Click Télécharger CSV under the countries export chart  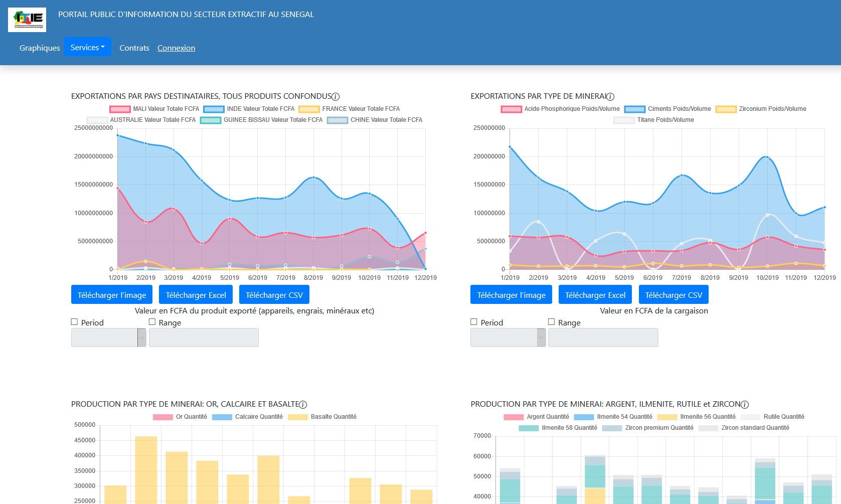[274, 295]
